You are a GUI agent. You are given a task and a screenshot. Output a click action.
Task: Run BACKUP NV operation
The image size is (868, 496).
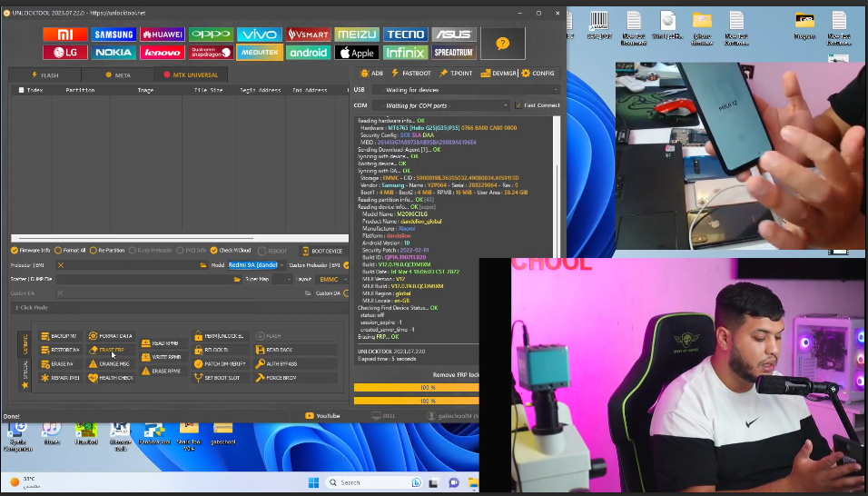click(x=59, y=336)
